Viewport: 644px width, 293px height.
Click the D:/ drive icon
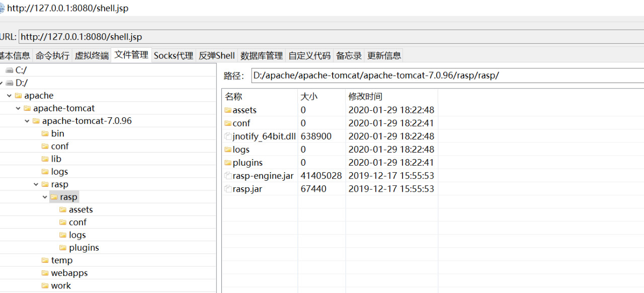click(10, 83)
